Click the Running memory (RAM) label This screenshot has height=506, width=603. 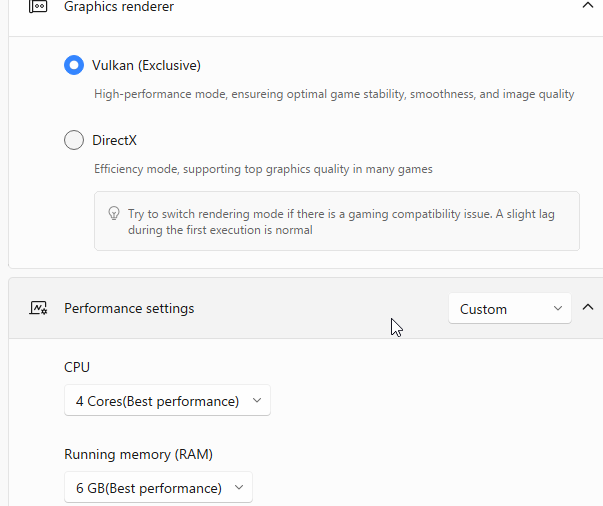click(x=138, y=455)
